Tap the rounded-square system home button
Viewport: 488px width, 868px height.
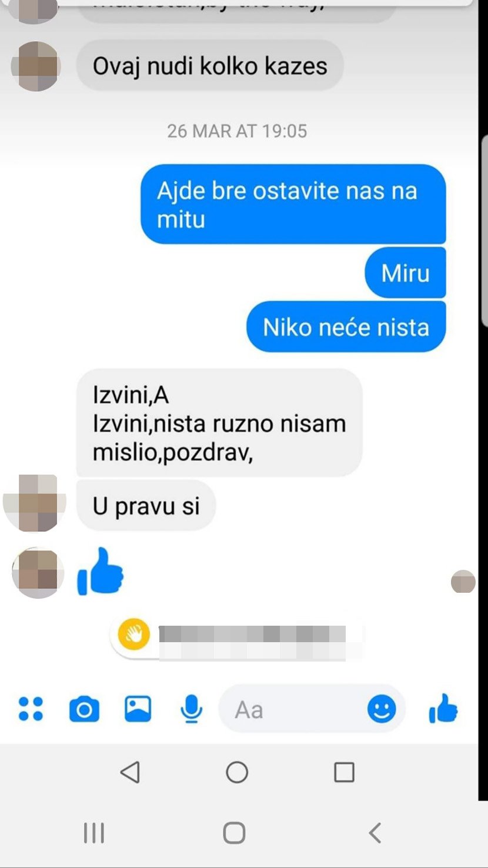click(235, 833)
